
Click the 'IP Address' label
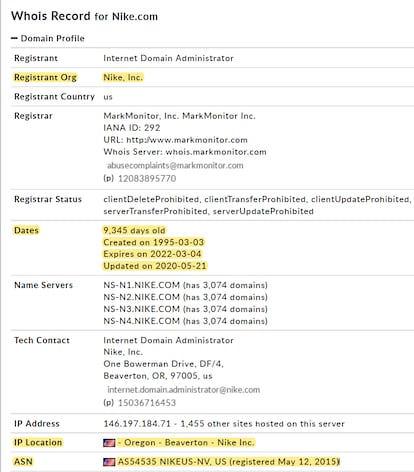point(37,424)
